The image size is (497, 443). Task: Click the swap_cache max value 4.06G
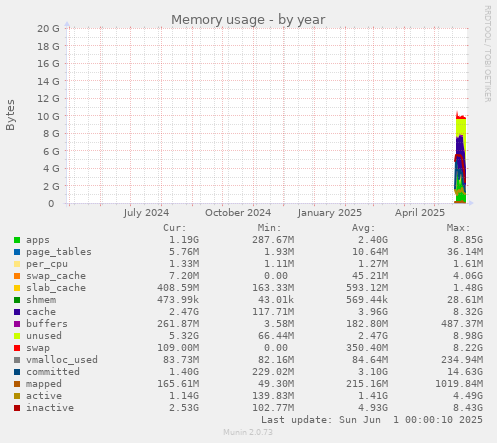tap(468, 276)
